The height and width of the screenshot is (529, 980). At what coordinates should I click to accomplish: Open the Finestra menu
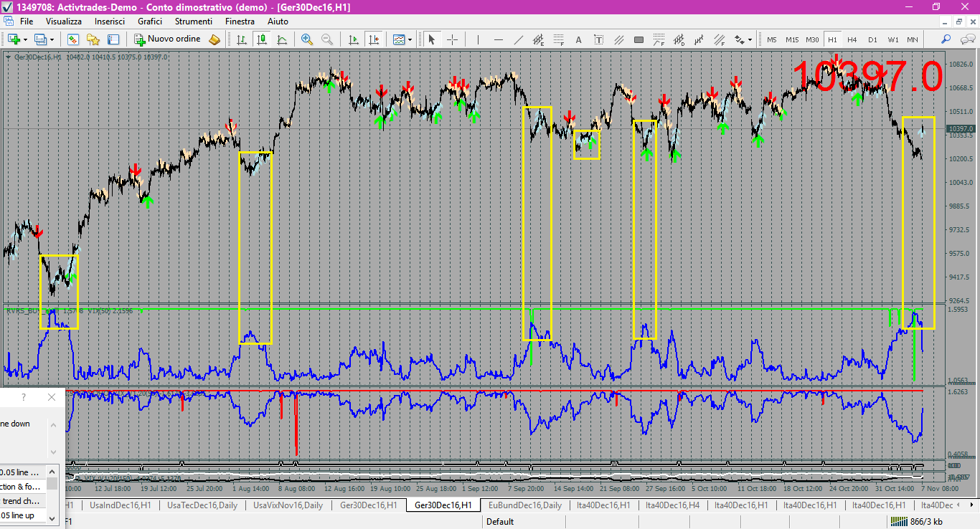240,22
